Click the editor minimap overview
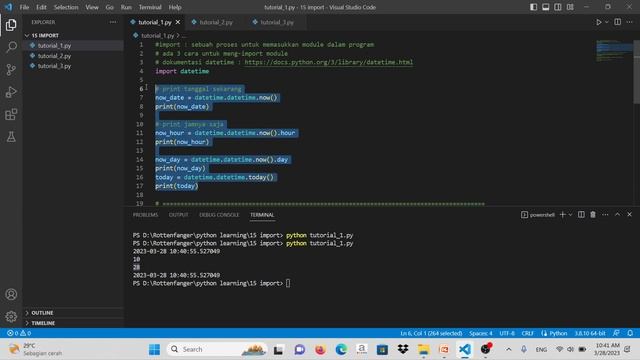 pos(614,51)
